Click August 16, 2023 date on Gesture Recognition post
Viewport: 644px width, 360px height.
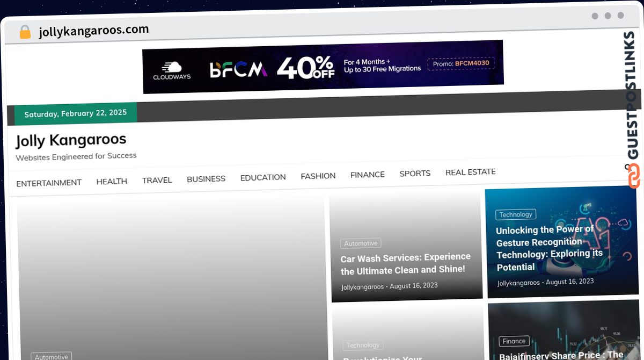(x=570, y=281)
